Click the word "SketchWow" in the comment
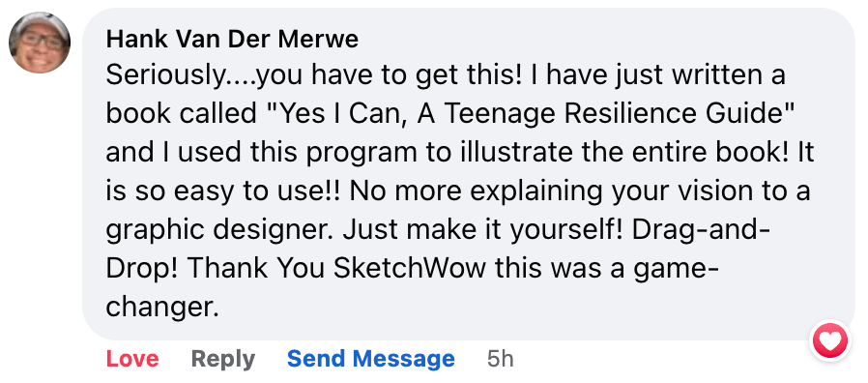This screenshot has height=383, width=868. 410,268
